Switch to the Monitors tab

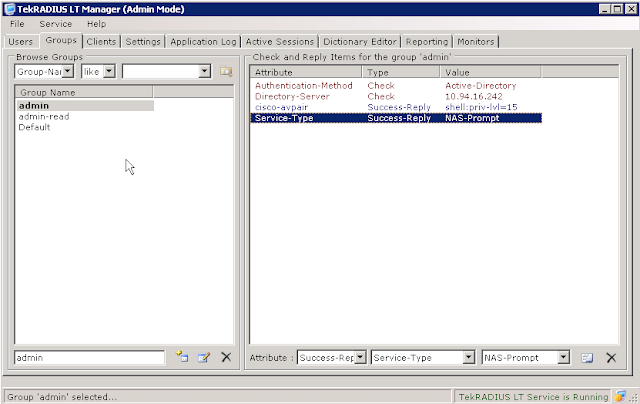point(476,42)
